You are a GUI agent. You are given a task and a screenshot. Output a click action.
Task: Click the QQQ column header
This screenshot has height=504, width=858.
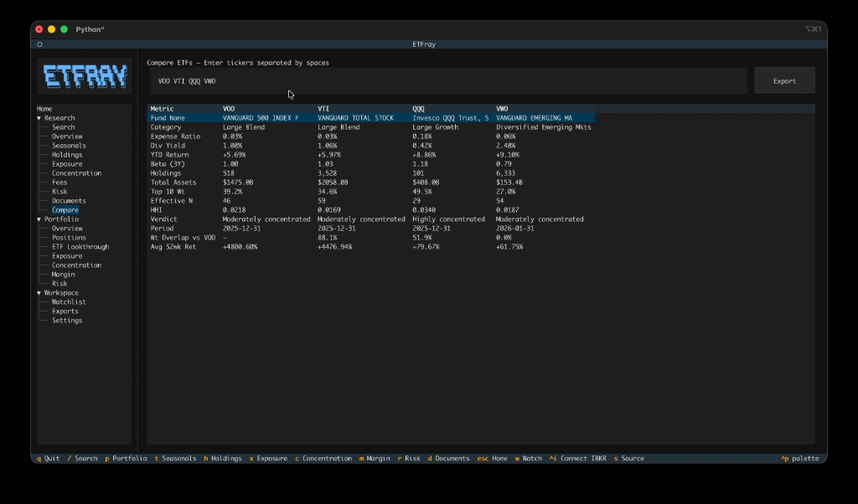[x=418, y=109]
